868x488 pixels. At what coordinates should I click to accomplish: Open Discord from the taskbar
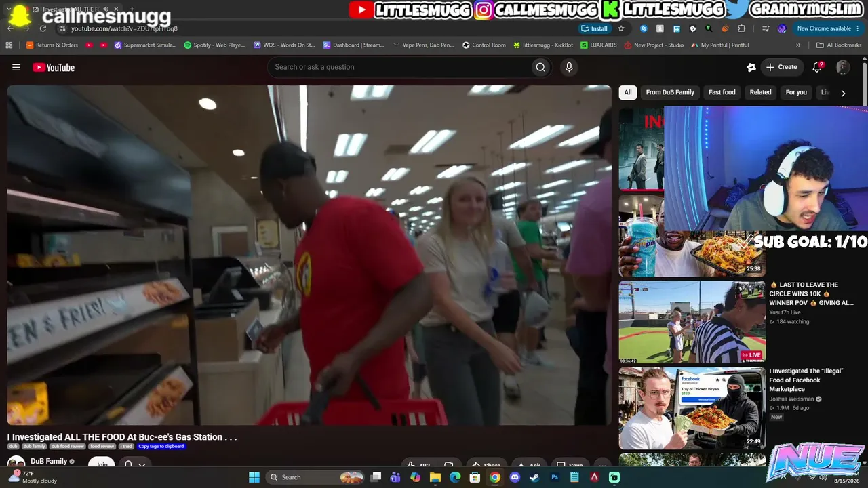(515, 477)
